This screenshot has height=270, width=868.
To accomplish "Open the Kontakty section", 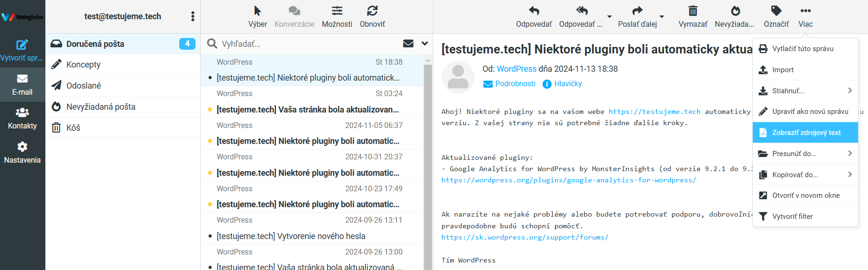I will click(x=22, y=119).
